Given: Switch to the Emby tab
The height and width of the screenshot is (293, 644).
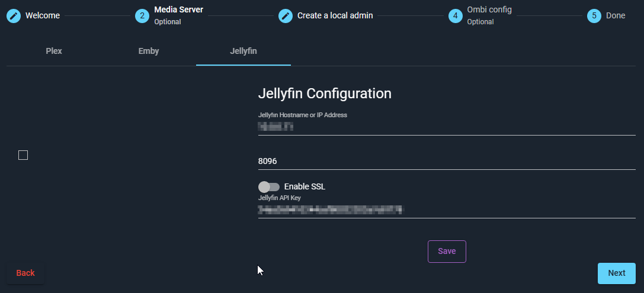Looking at the screenshot, I should pyautogui.click(x=149, y=51).
